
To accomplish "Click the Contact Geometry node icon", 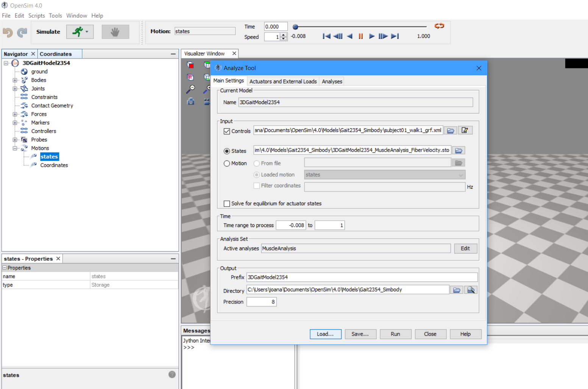I will click(x=24, y=106).
